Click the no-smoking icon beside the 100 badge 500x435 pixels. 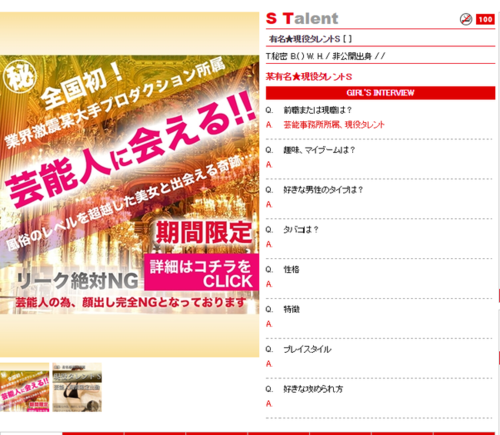(x=466, y=19)
